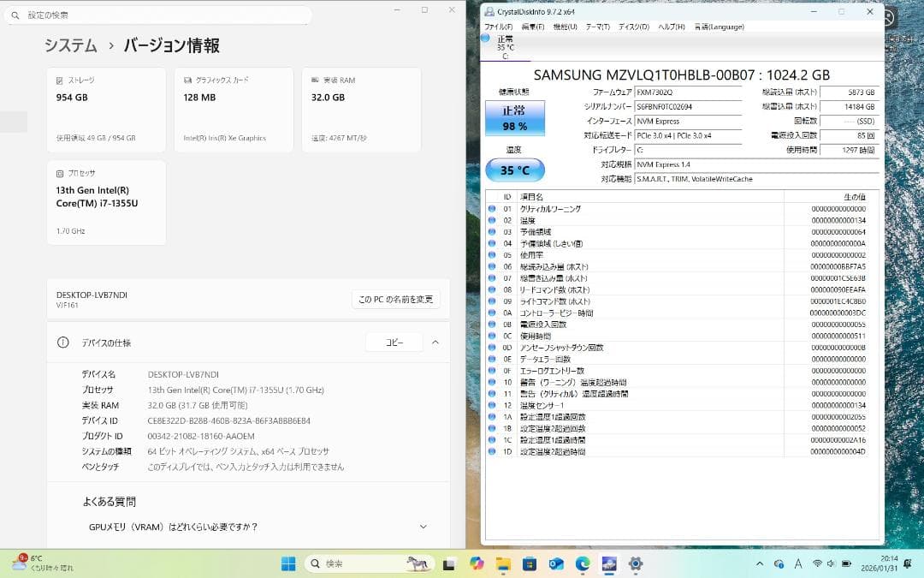Viewport: 924px width, 578px height.
Task: Open the グラフィックス カード 128 MB card
Action: click(234, 110)
